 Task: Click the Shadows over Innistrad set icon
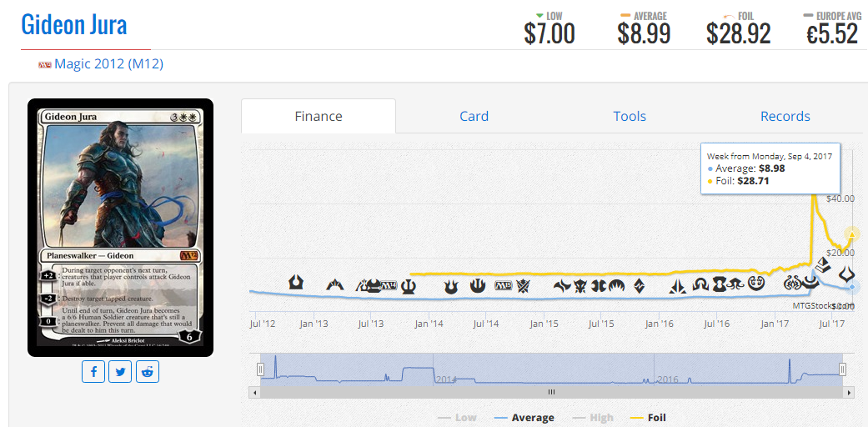[700, 285]
